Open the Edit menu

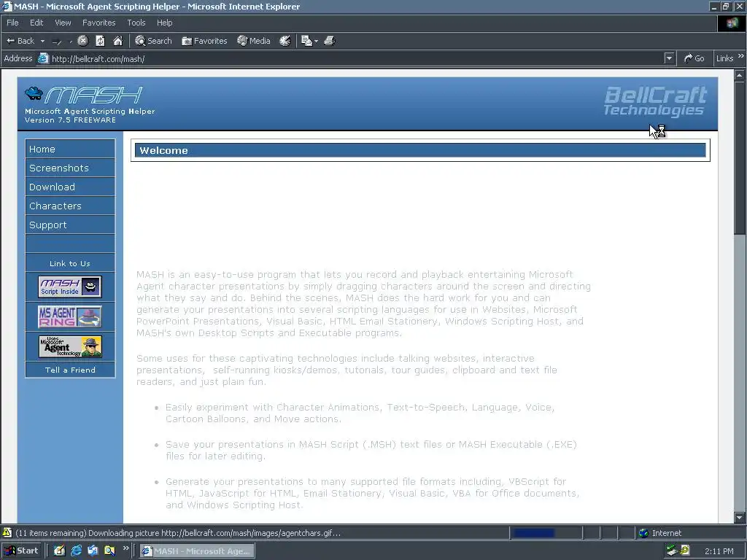click(36, 23)
